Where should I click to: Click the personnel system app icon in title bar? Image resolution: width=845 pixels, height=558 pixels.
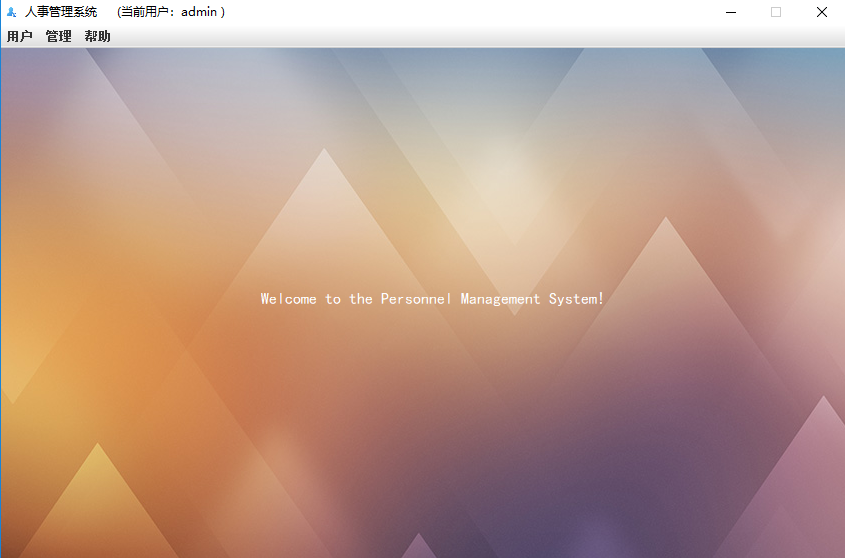11,12
